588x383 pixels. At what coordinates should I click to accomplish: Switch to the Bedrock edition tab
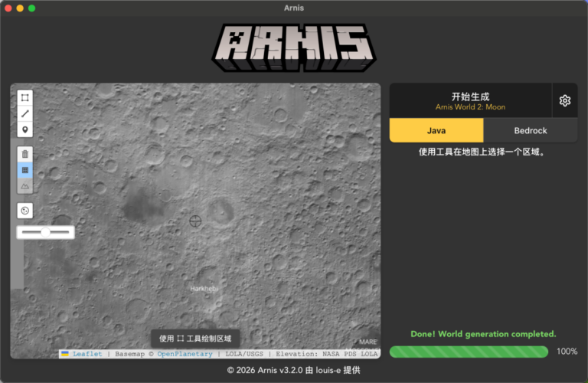(x=531, y=130)
